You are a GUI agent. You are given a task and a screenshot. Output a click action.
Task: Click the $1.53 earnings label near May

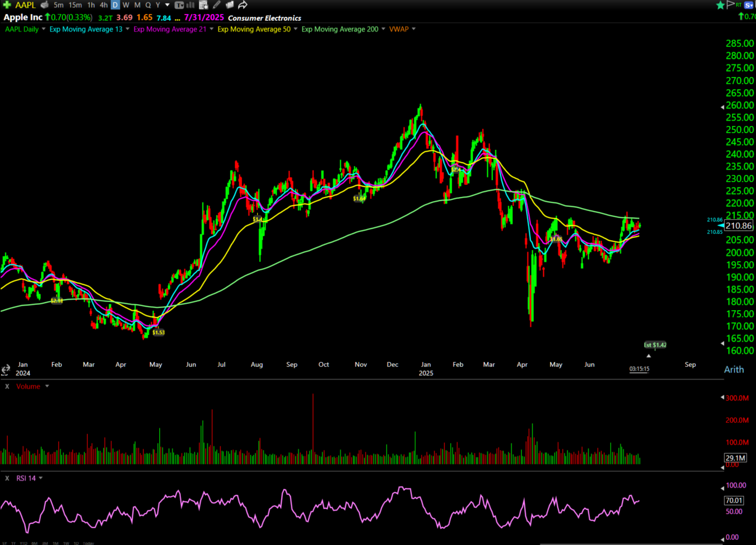pos(158,332)
